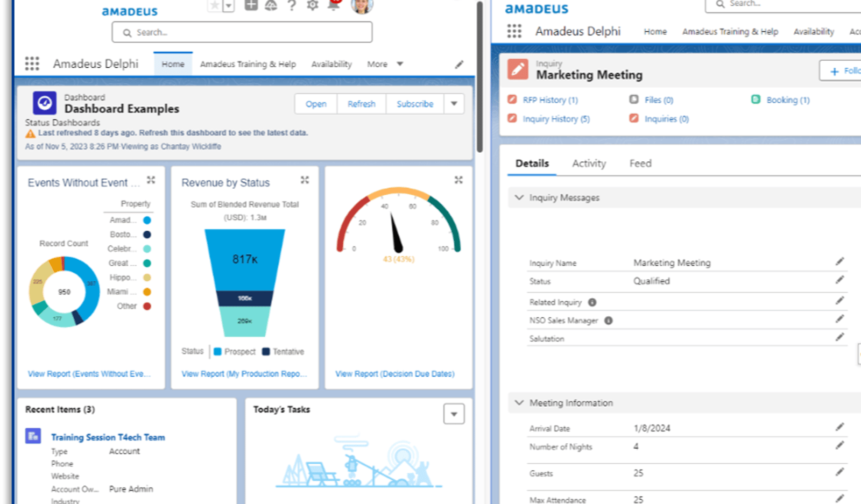Click the 817K funnel segment
Image resolution: width=861 pixels, height=504 pixels.
tap(245, 260)
